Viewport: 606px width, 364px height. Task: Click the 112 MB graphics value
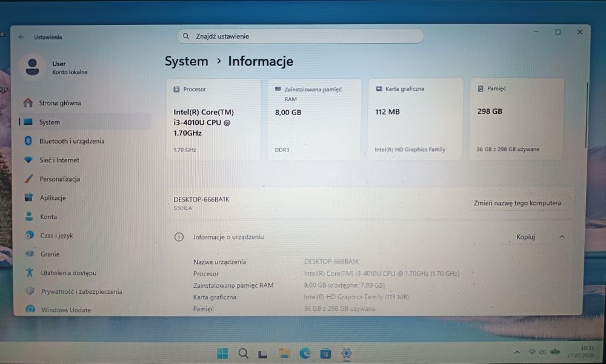click(x=387, y=111)
